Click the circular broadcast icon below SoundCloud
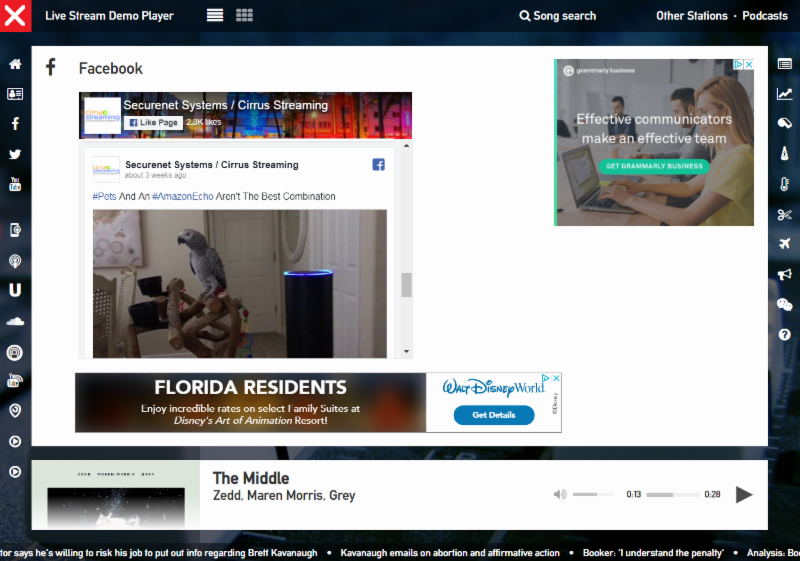Screen dimensions: 800x561 pos(15,352)
